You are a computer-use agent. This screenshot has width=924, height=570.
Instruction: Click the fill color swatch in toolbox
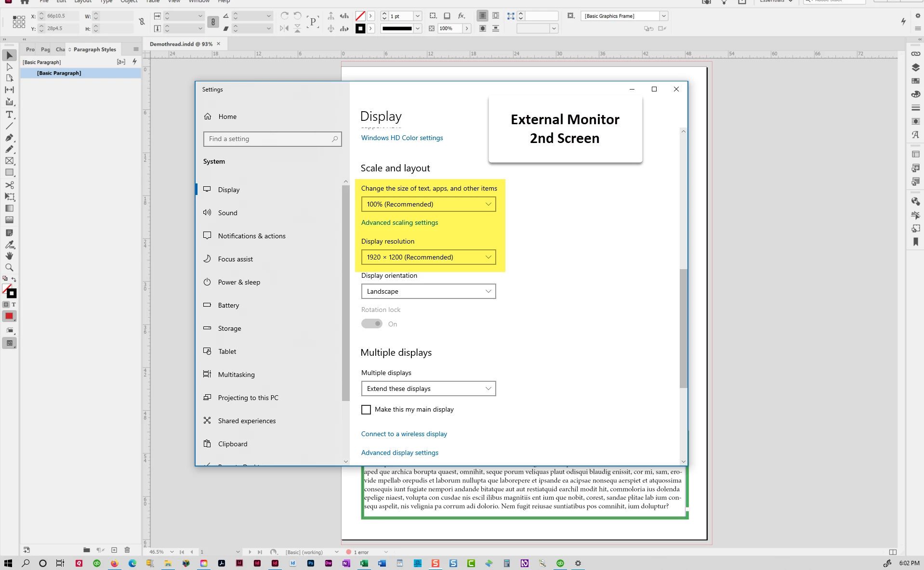(7, 289)
